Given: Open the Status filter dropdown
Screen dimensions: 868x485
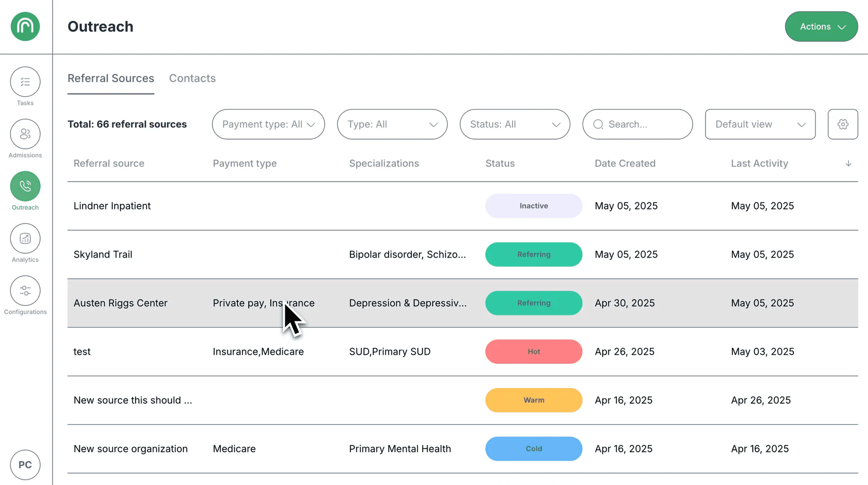Looking at the screenshot, I should pos(514,124).
